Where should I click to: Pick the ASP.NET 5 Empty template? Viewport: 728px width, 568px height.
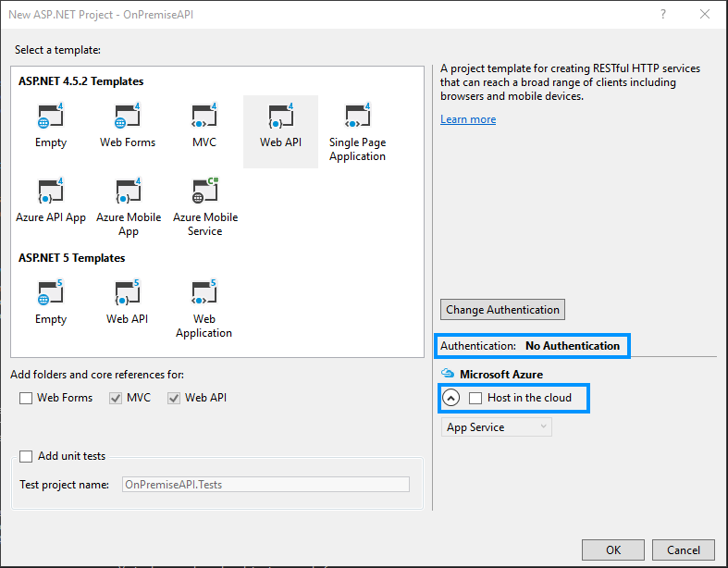point(51,303)
